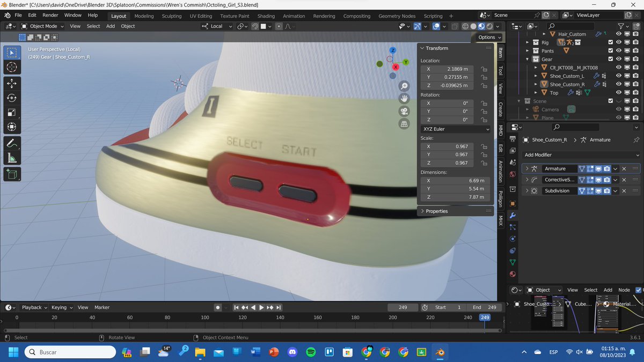This screenshot has width=644, height=362.
Task: Select the Rotate tool
Action: (x=12, y=98)
